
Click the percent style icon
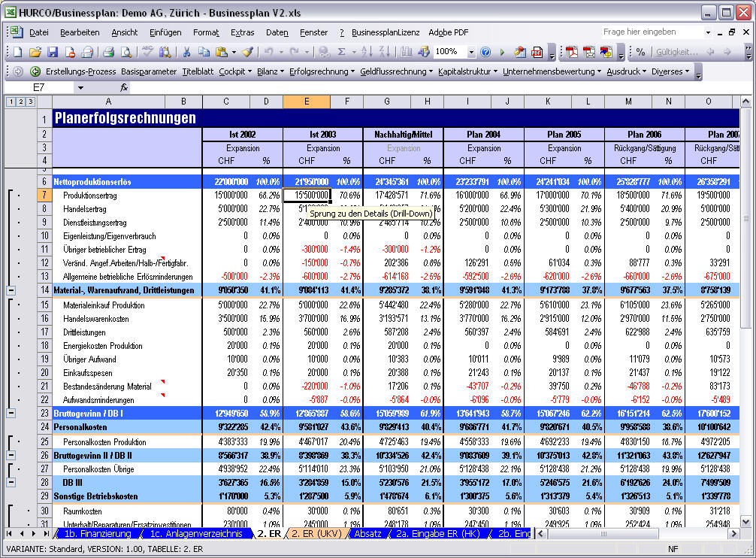[x=640, y=52]
